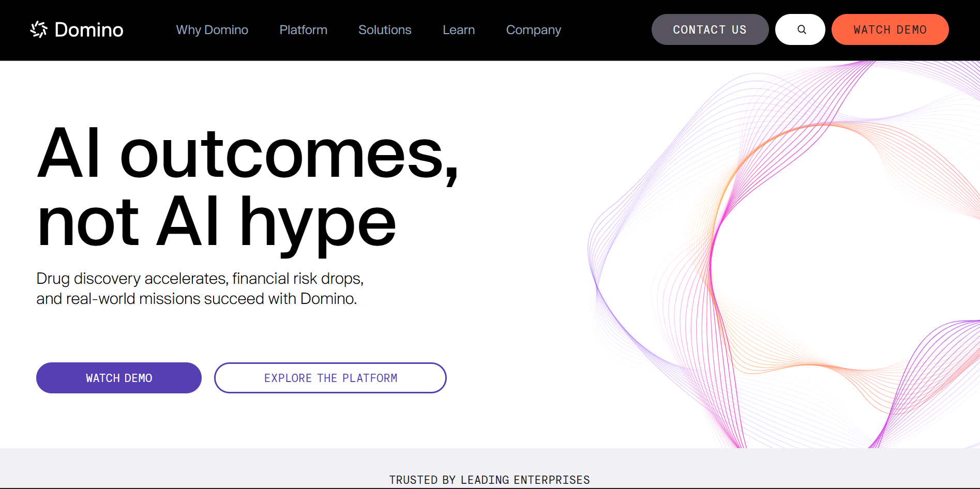Click the "real-world missions succeed" text line
The image size is (980, 489).
197,299
